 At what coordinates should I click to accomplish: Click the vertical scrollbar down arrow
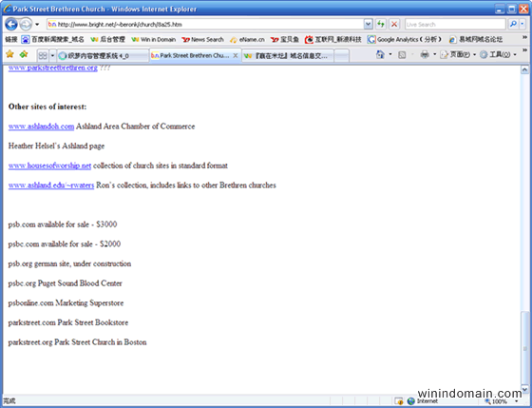[524, 390]
